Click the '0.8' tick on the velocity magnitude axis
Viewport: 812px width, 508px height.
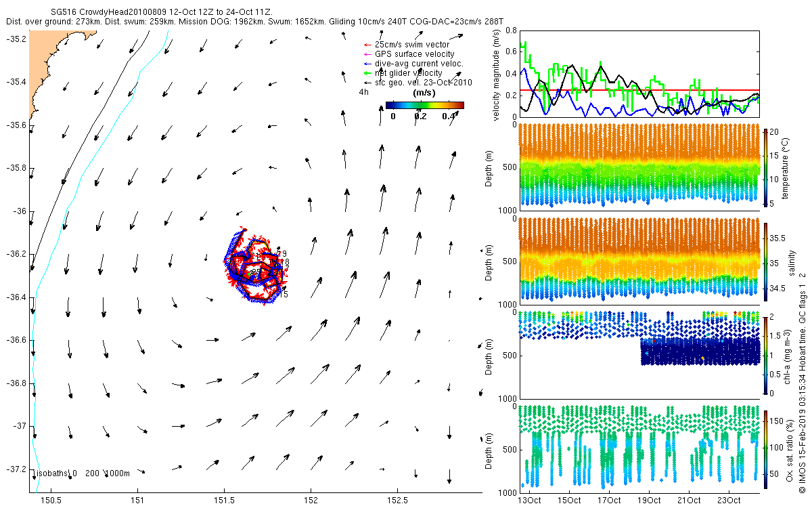(511, 30)
